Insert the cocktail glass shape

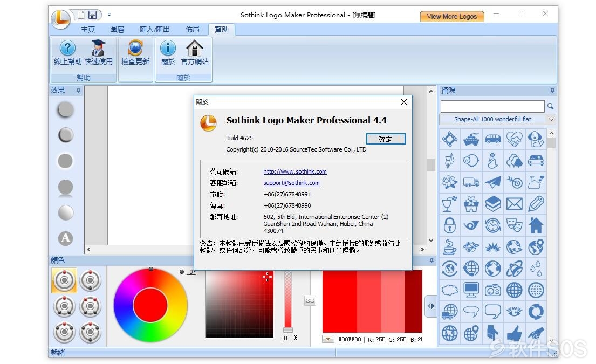pyautogui.click(x=450, y=204)
